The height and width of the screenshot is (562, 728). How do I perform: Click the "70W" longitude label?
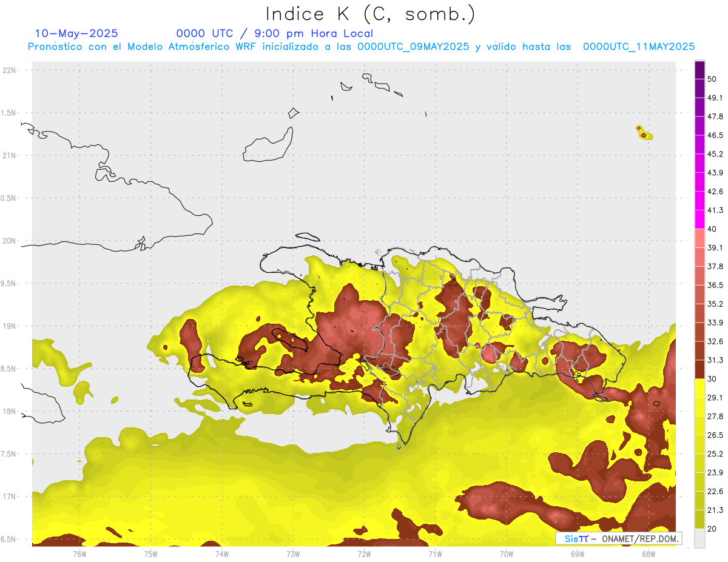(x=507, y=554)
